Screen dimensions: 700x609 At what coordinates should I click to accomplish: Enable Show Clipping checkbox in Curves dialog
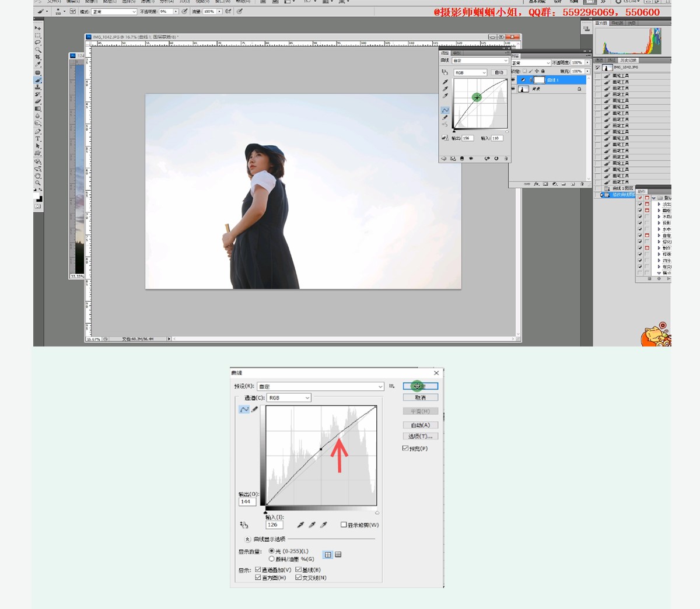click(344, 524)
